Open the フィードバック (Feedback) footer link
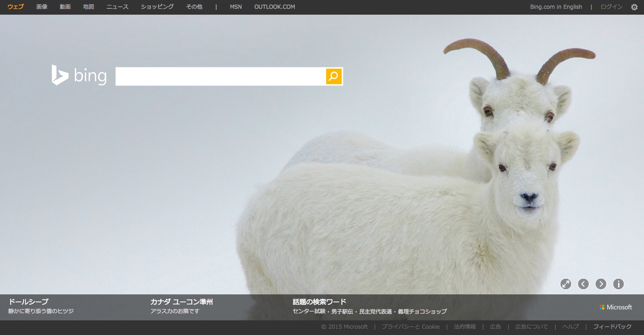The width and height of the screenshot is (644, 335). tap(612, 327)
